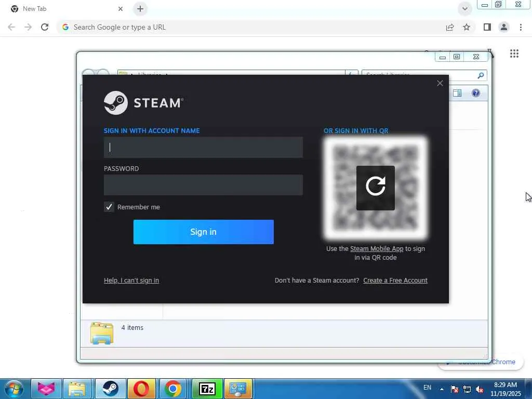Open the Windows Start menu
Screen dimensions: 532x399
tap(14, 389)
